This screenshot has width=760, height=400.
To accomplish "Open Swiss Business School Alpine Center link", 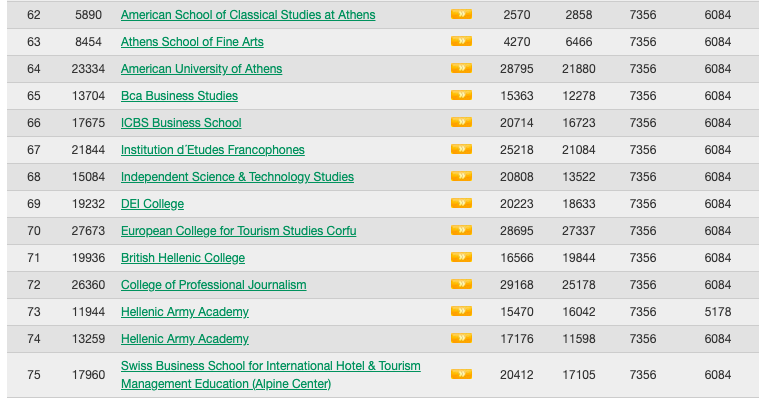I will click(x=270, y=375).
